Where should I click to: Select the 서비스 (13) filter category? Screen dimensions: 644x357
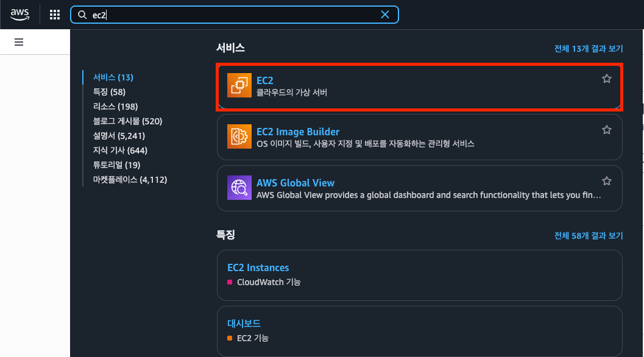(113, 77)
